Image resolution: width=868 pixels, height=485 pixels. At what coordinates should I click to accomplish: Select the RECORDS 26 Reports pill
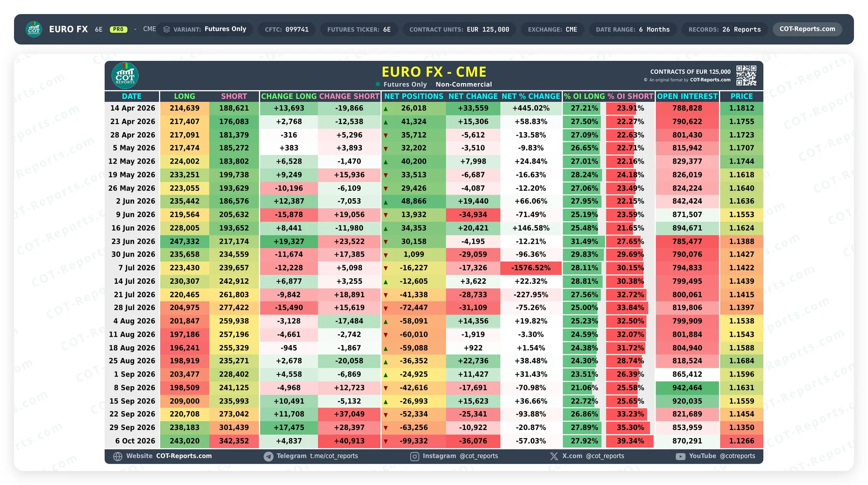point(725,29)
